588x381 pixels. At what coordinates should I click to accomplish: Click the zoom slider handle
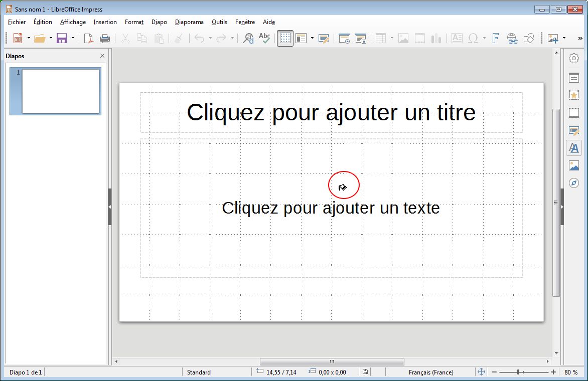point(518,372)
